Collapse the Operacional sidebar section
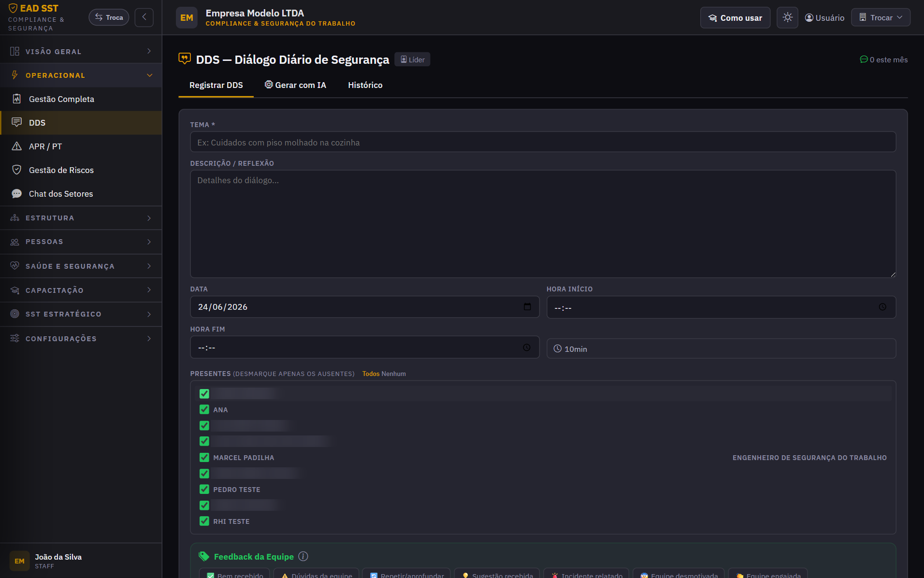The image size is (924, 578). point(81,75)
